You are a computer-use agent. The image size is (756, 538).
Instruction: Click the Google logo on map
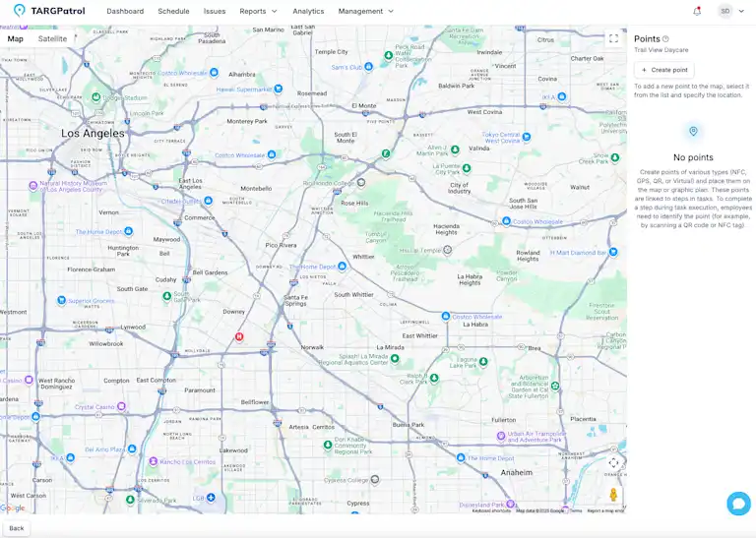coord(13,508)
